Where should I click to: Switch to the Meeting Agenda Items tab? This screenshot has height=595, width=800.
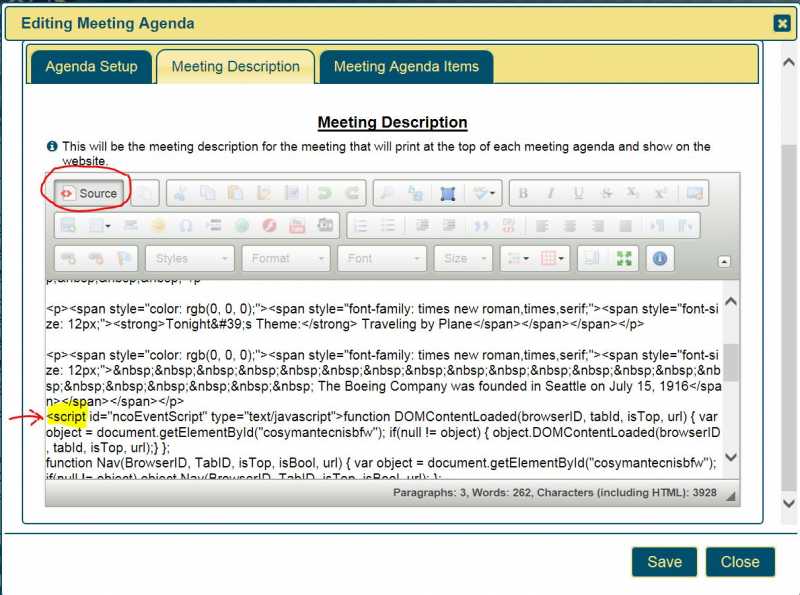tap(406, 67)
